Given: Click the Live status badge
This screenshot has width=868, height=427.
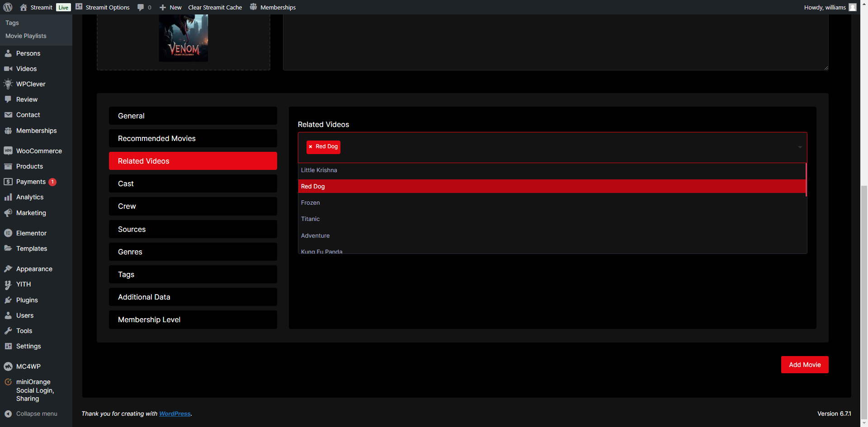Looking at the screenshot, I should pos(63,7).
